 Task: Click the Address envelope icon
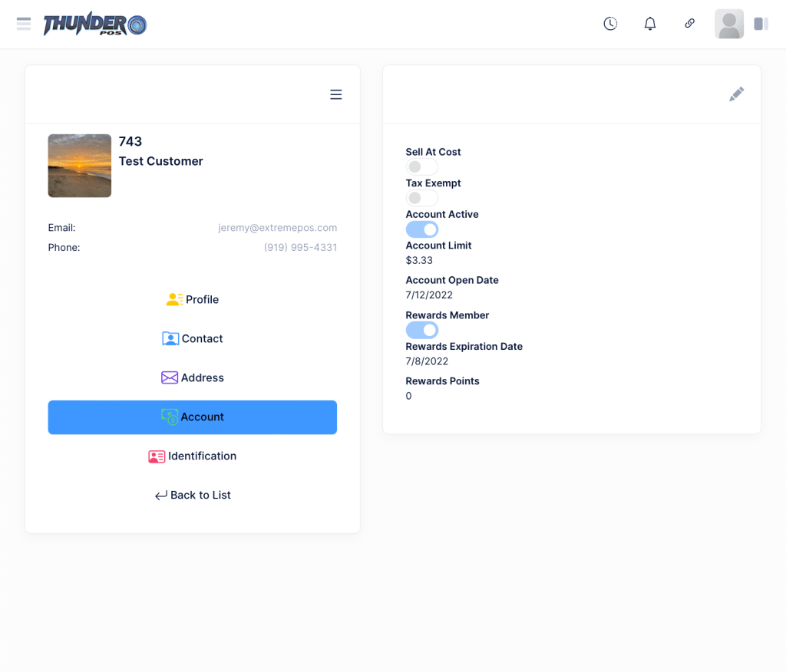click(x=170, y=377)
